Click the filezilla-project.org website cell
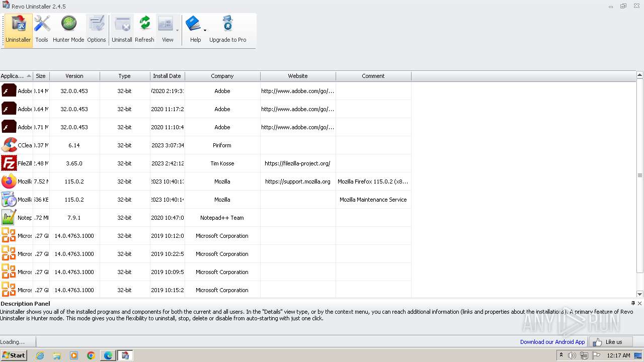The height and width of the screenshot is (362, 644). (x=298, y=163)
